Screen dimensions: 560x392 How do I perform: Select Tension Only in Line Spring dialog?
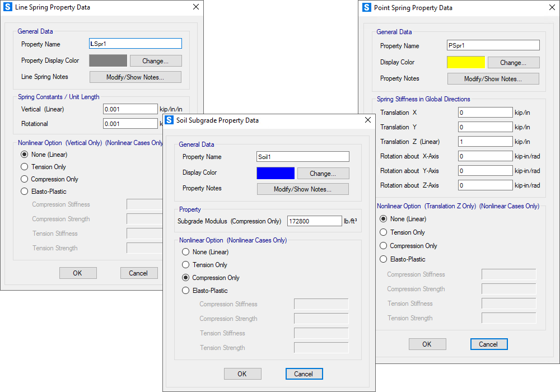(24, 167)
